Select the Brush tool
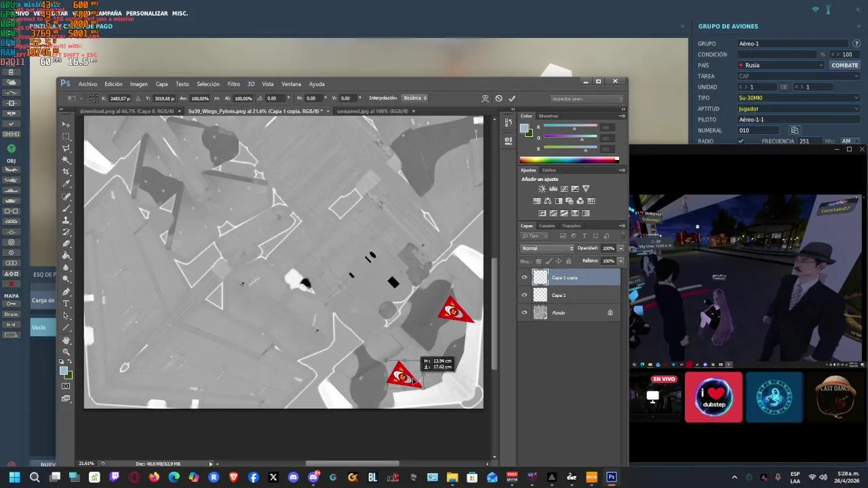868x488 pixels. 66,208
